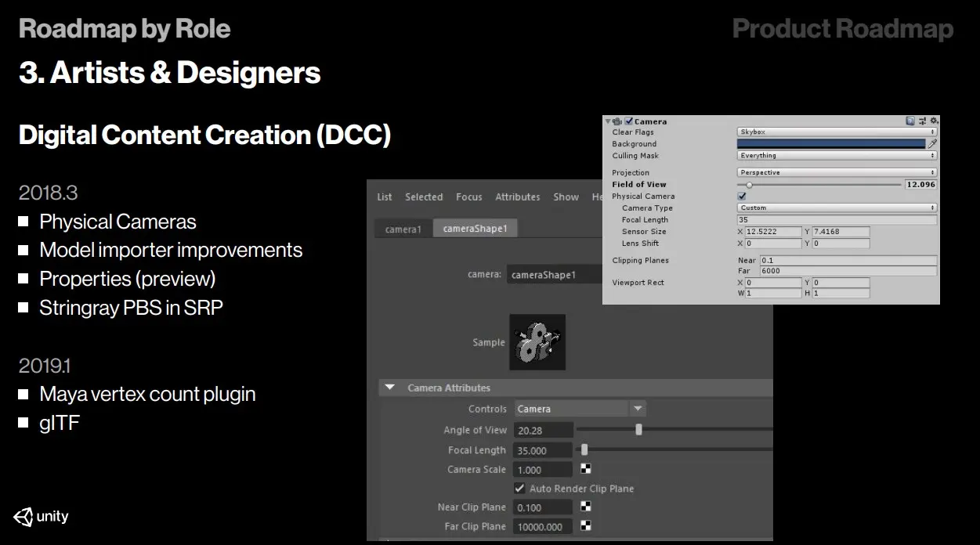
Task: Click the 'Roadmap by Role' title text
Action: pos(125,29)
